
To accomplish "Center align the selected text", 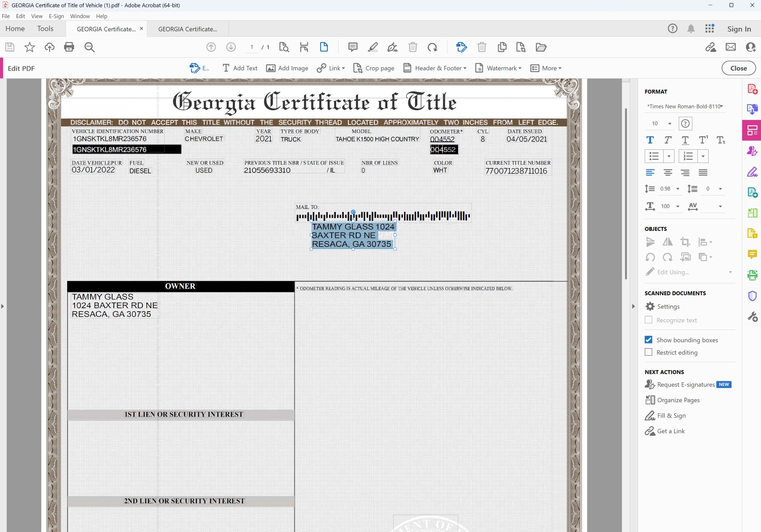I will point(668,172).
